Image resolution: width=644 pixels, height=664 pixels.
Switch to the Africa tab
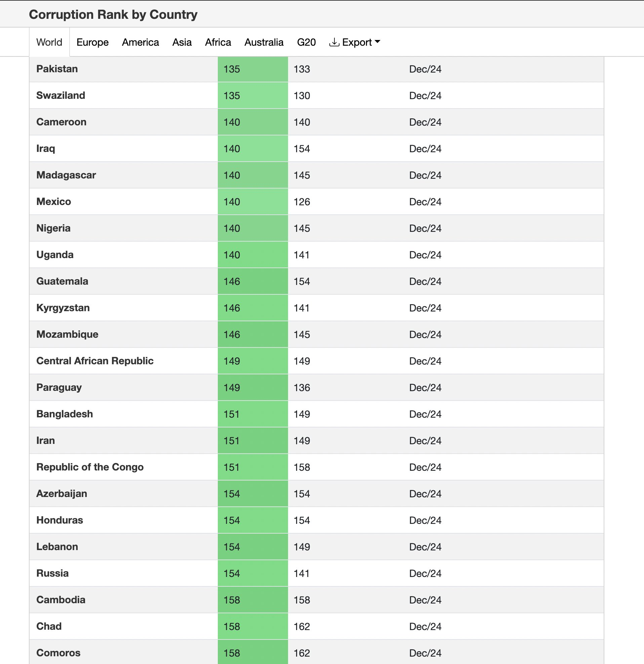click(x=218, y=42)
